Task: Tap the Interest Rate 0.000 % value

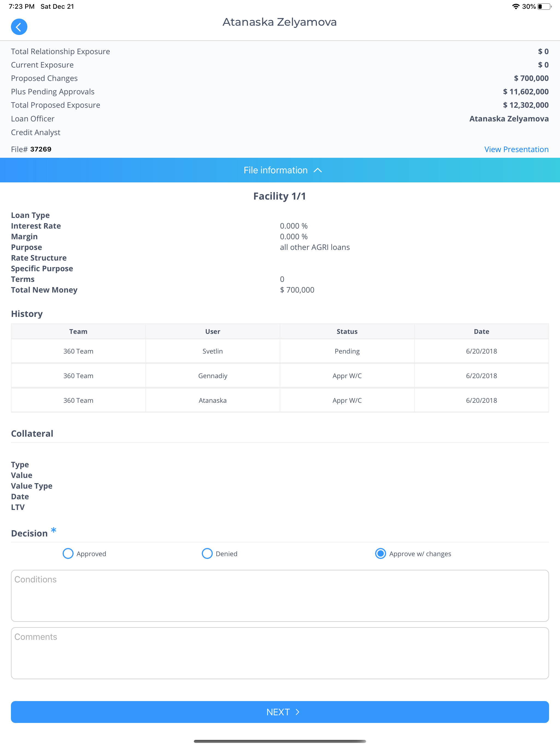Action: click(x=294, y=226)
